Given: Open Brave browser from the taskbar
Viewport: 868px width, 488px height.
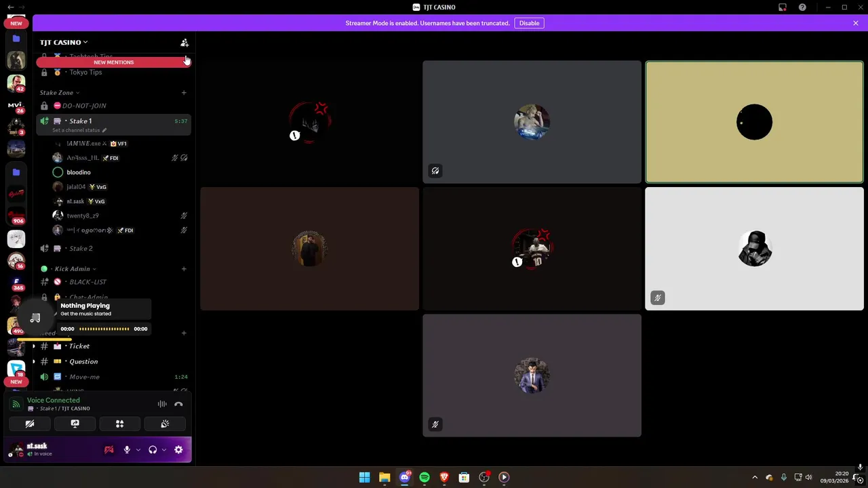Looking at the screenshot, I should point(444,477).
